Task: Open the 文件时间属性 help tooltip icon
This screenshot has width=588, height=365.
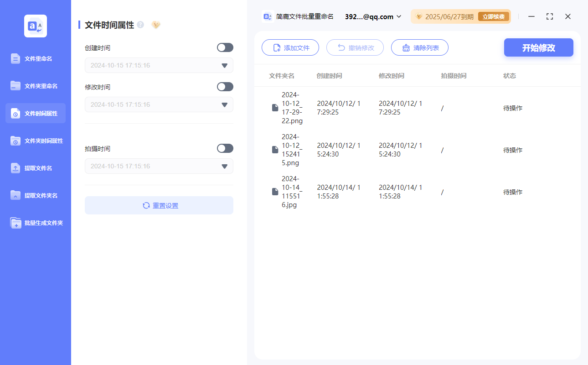Action: pyautogui.click(x=140, y=25)
